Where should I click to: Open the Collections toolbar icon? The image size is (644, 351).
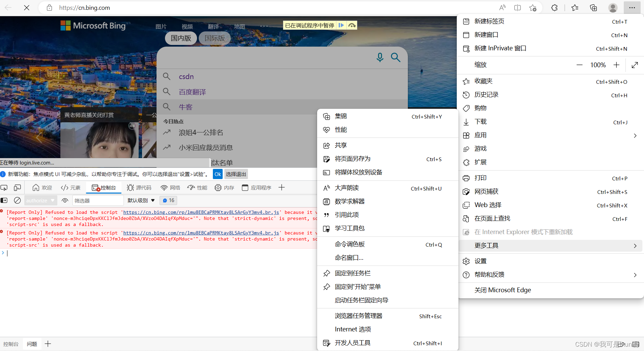click(x=593, y=7)
